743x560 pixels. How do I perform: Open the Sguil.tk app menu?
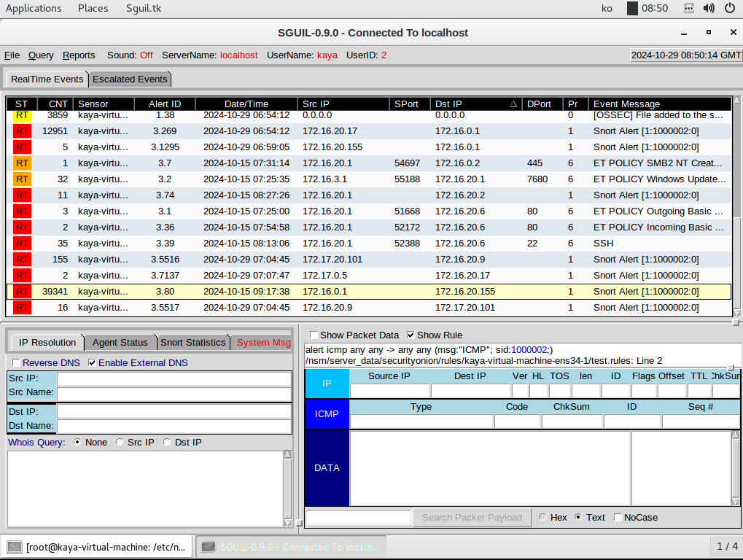pos(144,8)
